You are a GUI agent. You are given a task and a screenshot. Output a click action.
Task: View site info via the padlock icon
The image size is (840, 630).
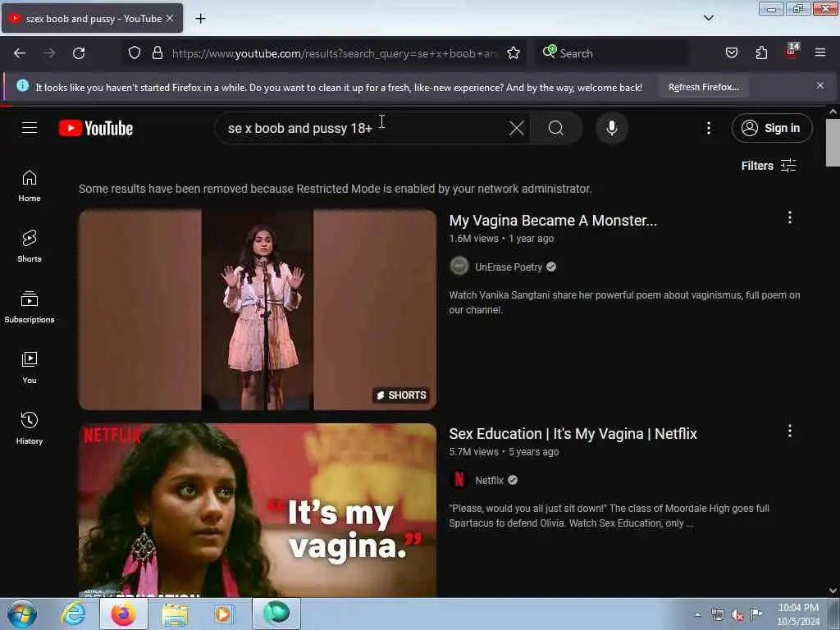click(x=157, y=53)
